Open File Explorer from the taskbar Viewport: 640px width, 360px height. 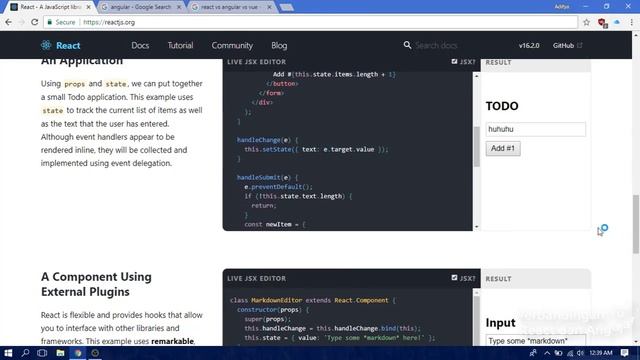coord(60,353)
